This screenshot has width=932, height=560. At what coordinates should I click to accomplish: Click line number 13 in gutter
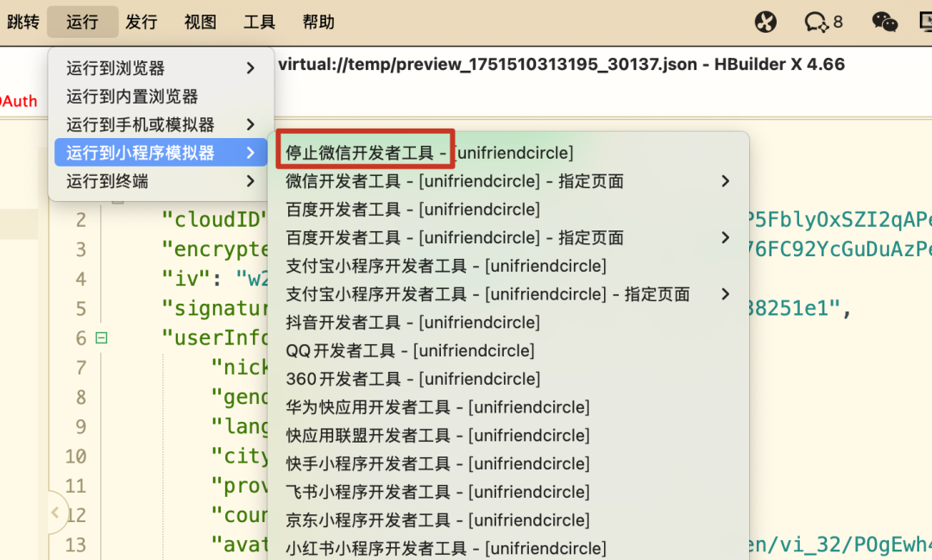(75, 545)
